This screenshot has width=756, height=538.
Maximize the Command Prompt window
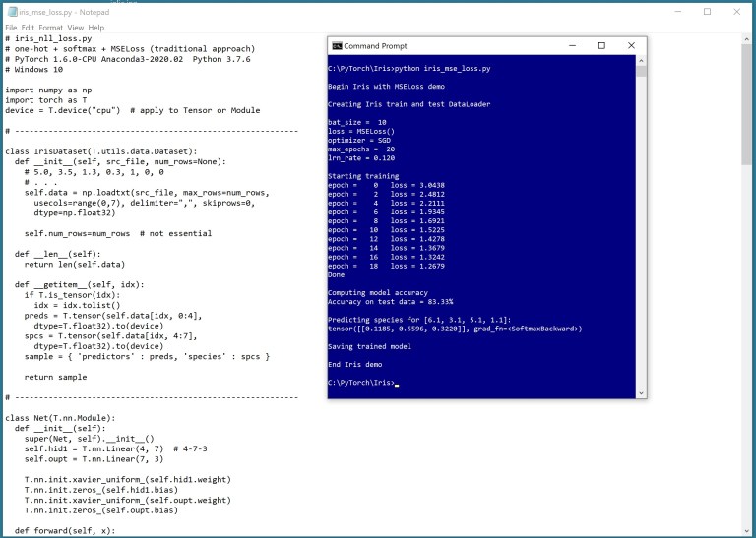601,46
